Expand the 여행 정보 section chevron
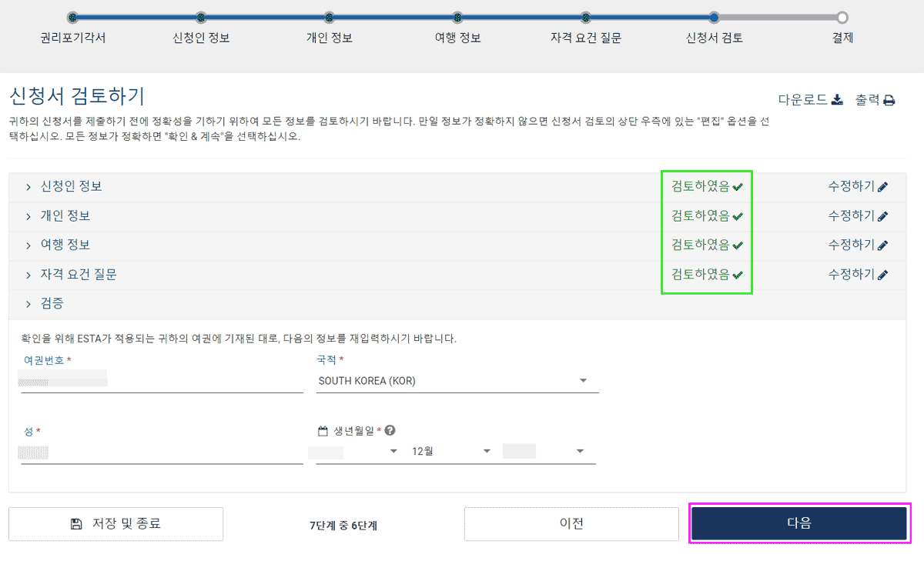This screenshot has height=561, width=924. tap(28, 245)
